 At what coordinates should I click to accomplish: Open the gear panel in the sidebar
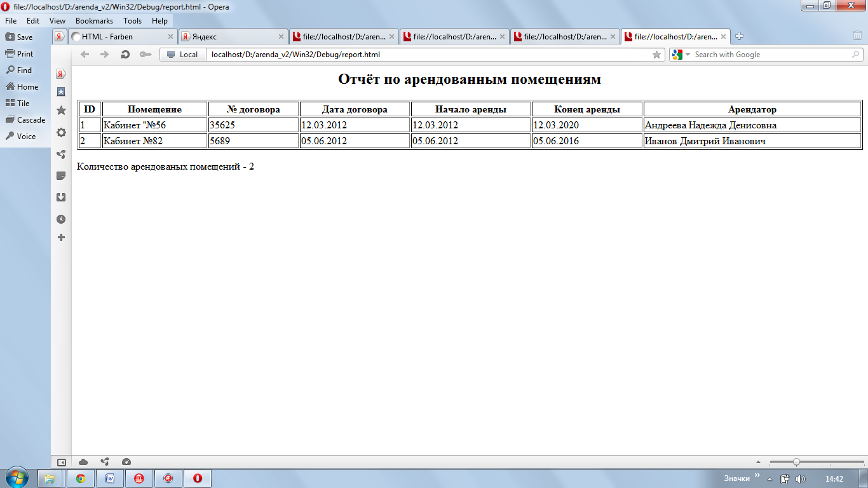(x=61, y=132)
